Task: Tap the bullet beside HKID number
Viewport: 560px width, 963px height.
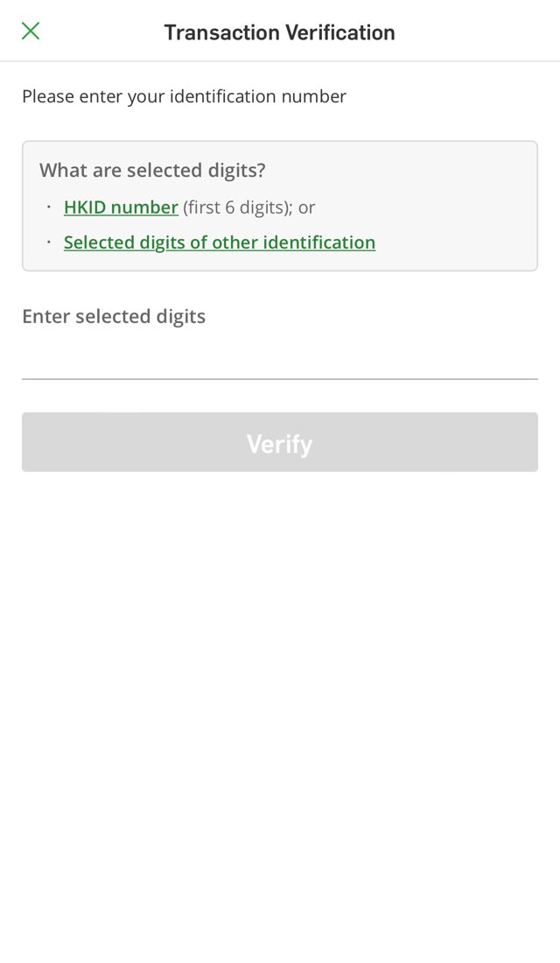Action: click(49, 207)
